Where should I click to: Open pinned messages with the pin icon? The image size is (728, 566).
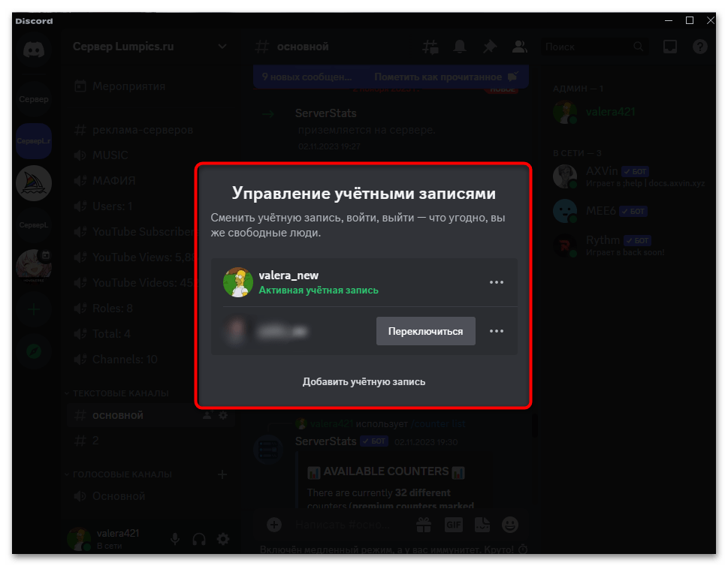tap(489, 46)
